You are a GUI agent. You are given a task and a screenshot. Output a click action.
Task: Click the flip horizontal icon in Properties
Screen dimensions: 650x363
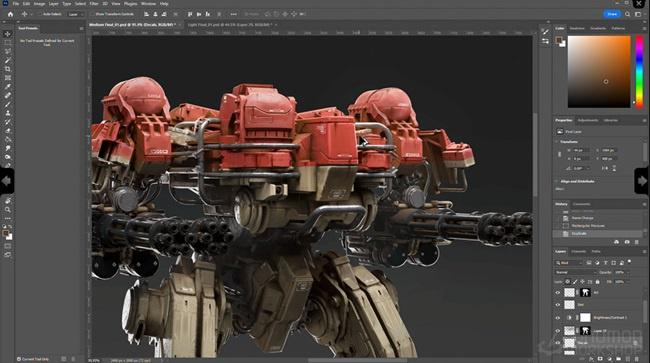[605, 168]
